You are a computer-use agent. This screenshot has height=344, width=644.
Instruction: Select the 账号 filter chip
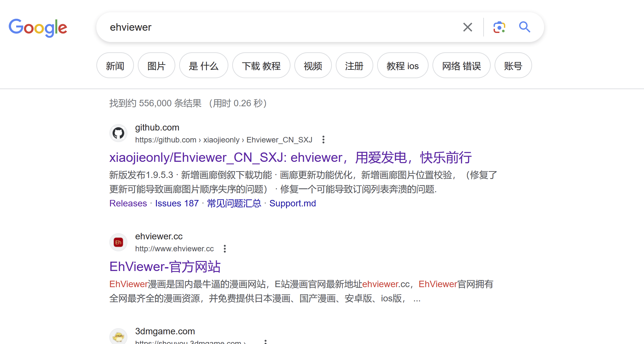click(513, 66)
